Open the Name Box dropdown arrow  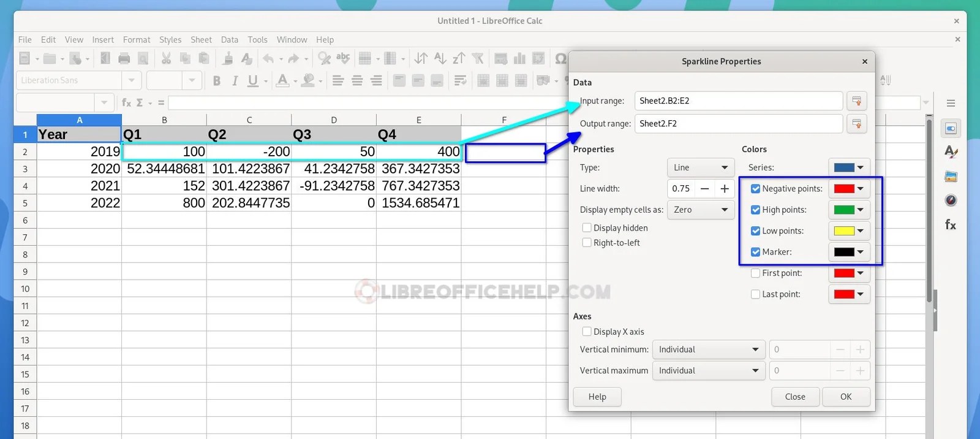tap(104, 102)
